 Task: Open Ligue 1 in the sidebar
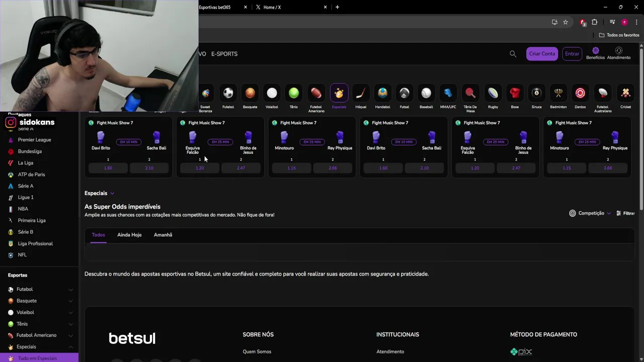point(26,198)
